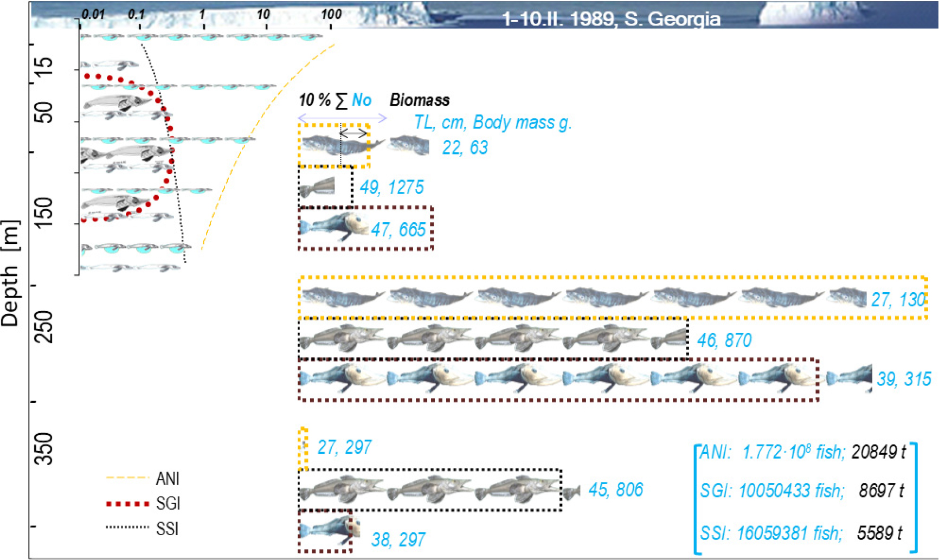Image resolution: width=939 pixels, height=560 pixels.
Task: Click the ANI biomass value "20849 t"
Action: (878, 452)
